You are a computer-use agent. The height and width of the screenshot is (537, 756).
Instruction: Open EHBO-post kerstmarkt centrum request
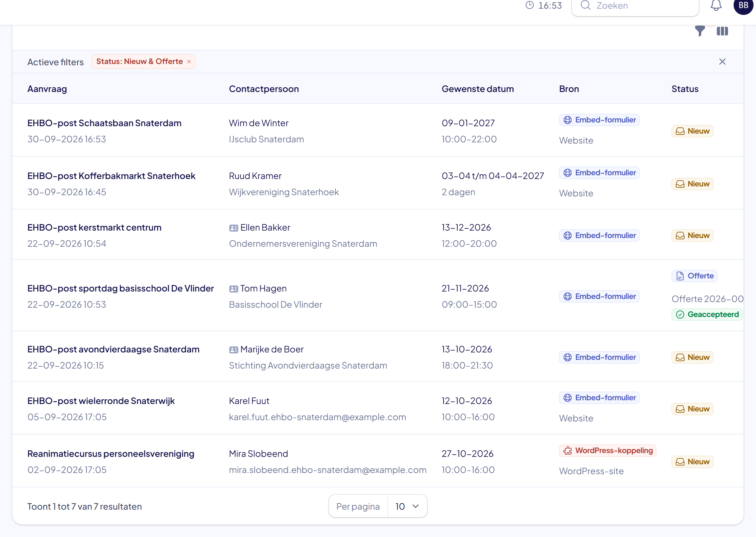pos(94,227)
